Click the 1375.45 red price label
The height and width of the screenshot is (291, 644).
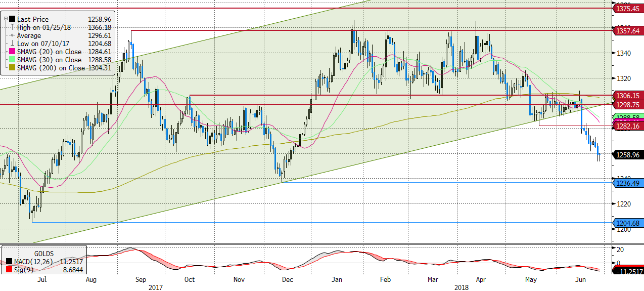[x=628, y=8]
